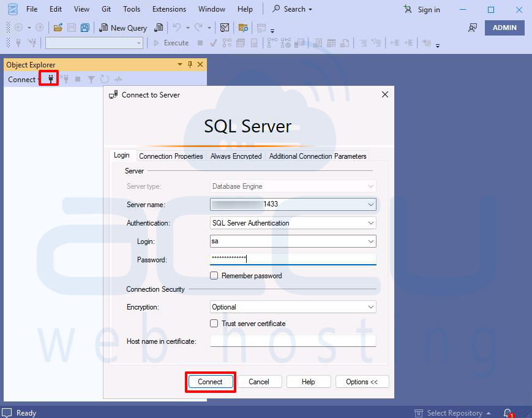The width and height of the screenshot is (532, 418).
Task: Enable the Remember password checkbox
Action: pyautogui.click(x=214, y=275)
